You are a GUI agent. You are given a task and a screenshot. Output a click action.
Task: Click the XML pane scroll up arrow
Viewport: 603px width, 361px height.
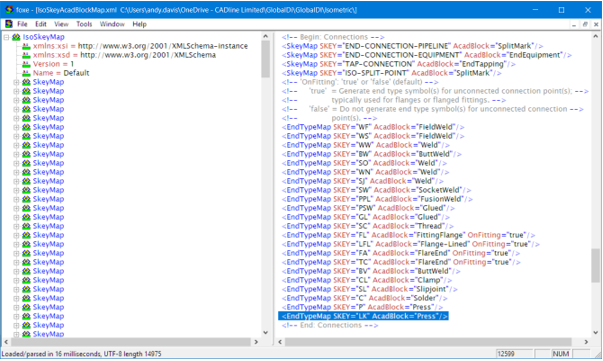coord(595,36)
